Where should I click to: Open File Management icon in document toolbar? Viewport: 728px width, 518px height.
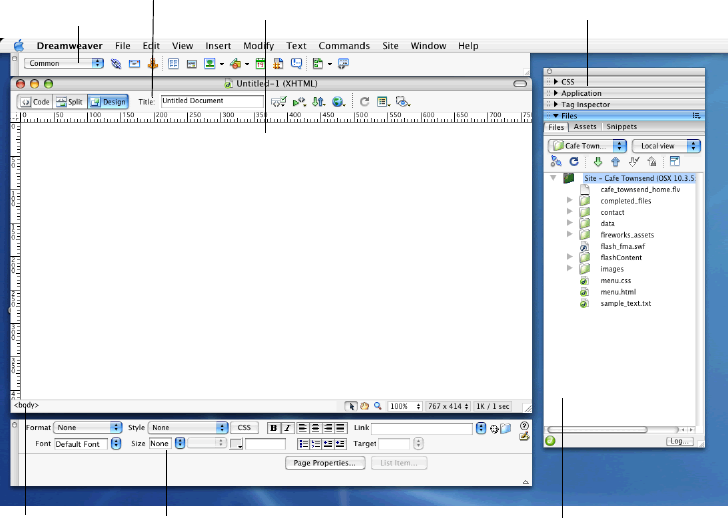tap(318, 102)
